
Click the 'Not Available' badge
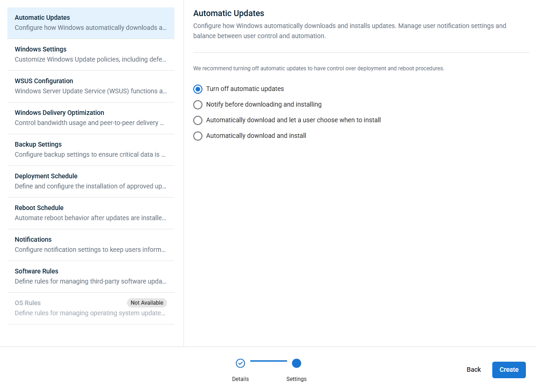coord(147,303)
